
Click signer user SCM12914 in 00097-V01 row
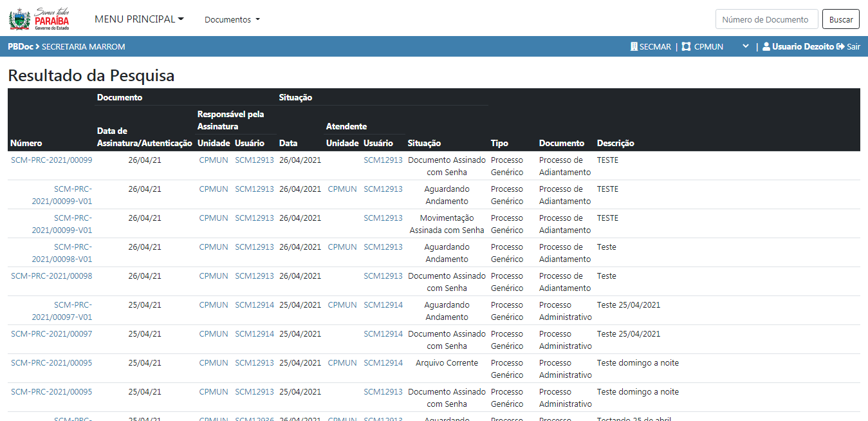point(254,305)
